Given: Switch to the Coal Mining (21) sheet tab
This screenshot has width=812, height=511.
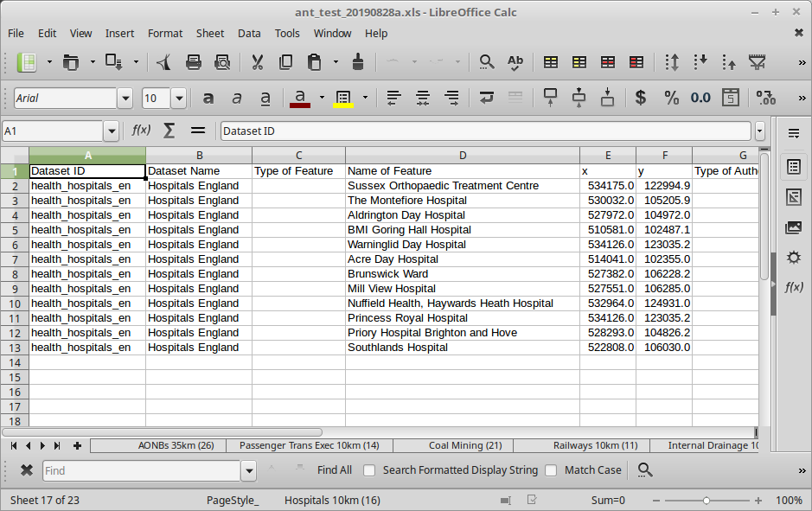Looking at the screenshot, I should pos(454,446).
